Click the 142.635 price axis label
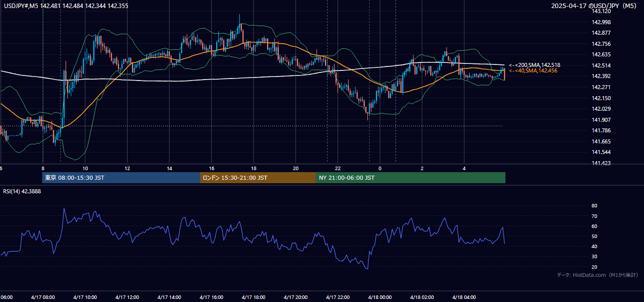The image size is (644, 302). [x=601, y=54]
